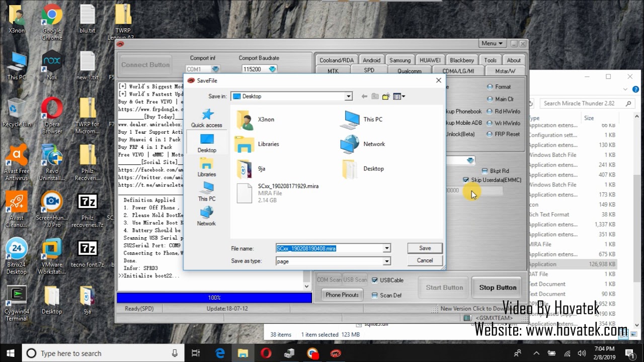Open Opera Browser desktop shortcut

pyautogui.click(x=52, y=116)
